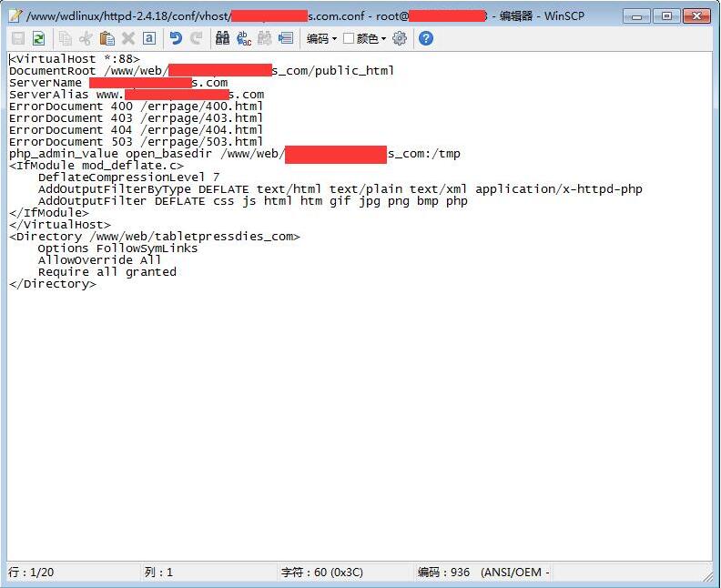Click the line 'Require all granted'
The height and width of the screenshot is (588, 721).
tap(107, 272)
